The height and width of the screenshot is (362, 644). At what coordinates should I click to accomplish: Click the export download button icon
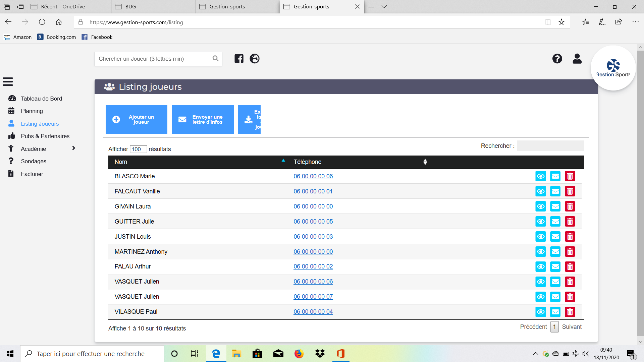click(x=249, y=120)
